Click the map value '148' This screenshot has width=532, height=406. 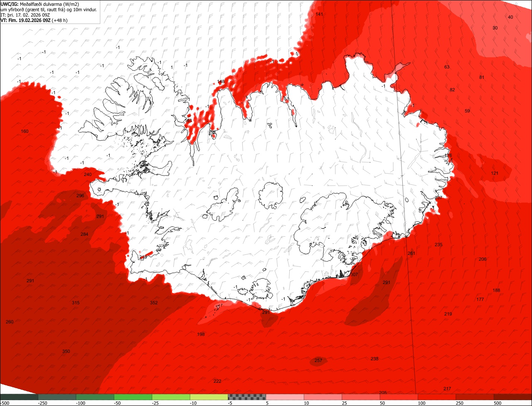tap(221, 81)
